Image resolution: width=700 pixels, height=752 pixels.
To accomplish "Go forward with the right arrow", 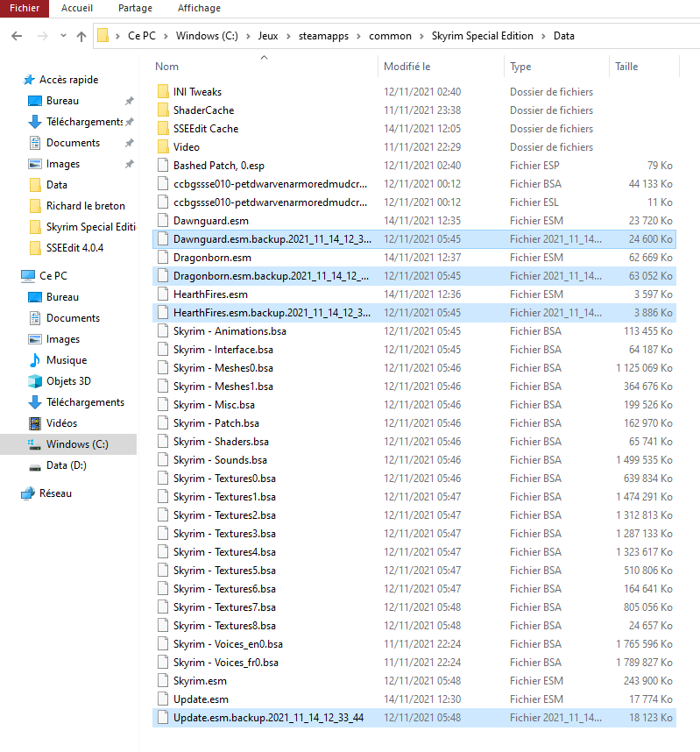I will coord(43,36).
